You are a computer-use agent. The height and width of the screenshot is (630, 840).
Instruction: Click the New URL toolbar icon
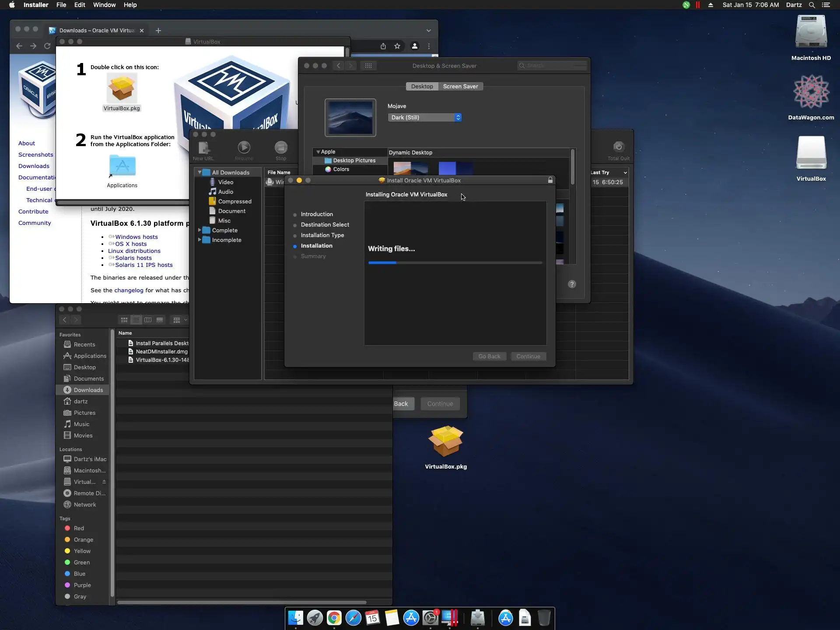click(x=203, y=148)
